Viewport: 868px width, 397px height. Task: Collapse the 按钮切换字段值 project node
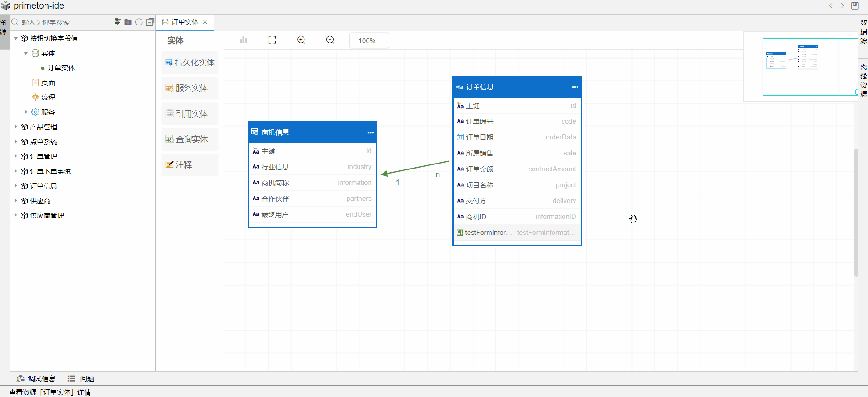click(x=15, y=39)
